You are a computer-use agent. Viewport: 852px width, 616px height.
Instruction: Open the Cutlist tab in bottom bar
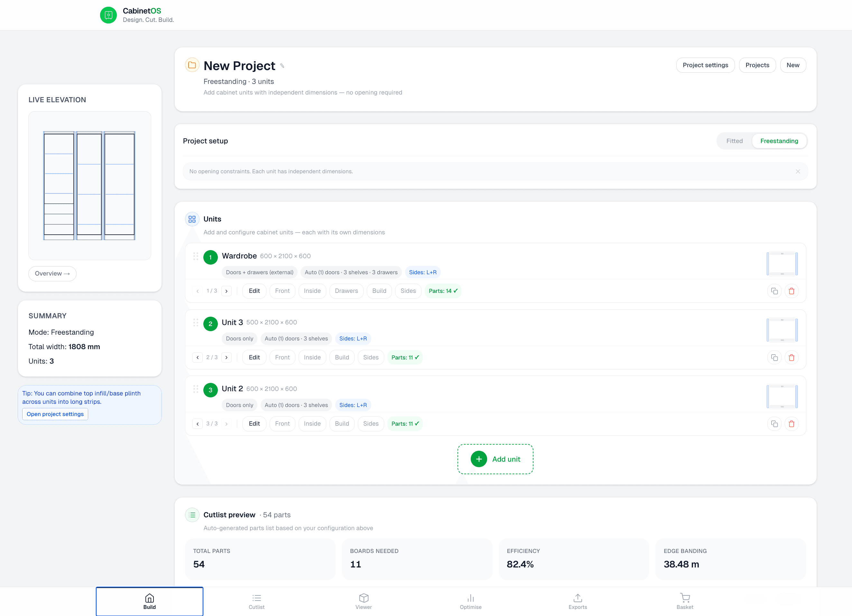(256, 601)
